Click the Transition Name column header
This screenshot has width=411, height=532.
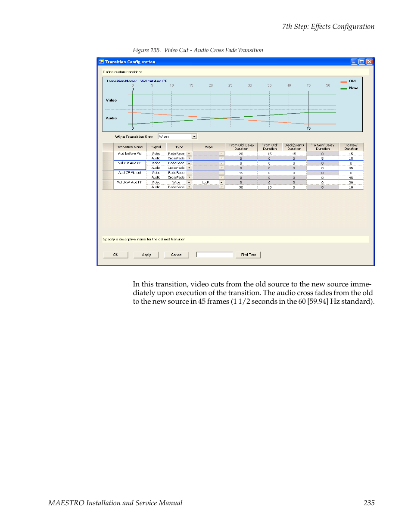(x=130, y=147)
